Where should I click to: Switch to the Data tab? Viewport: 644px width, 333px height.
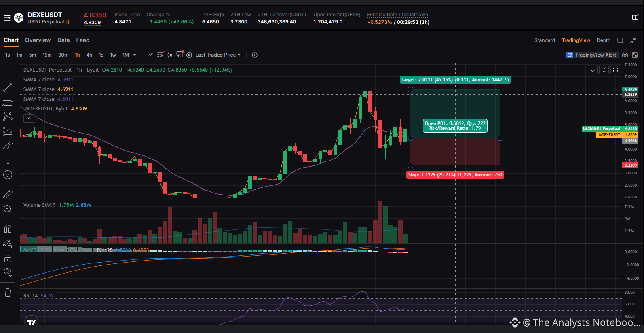coord(63,40)
